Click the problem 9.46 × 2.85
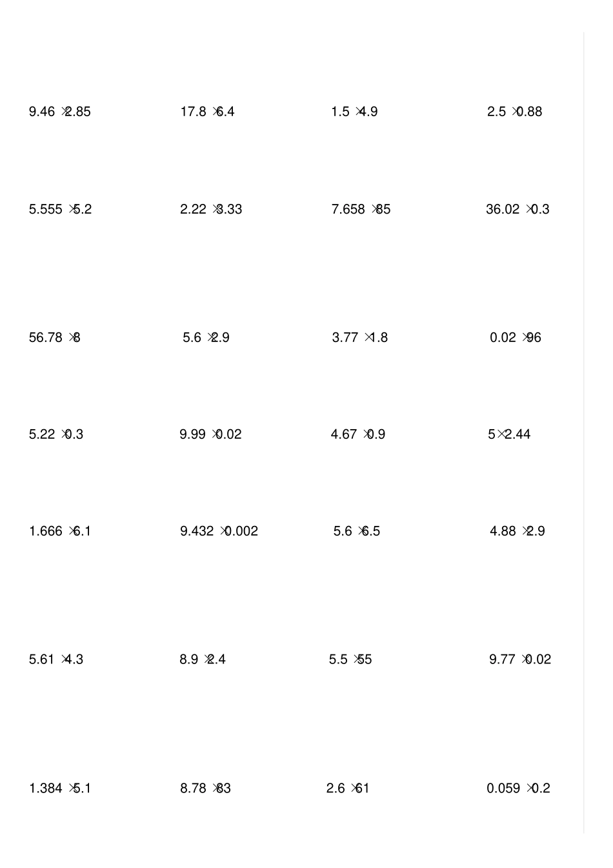Viewport: 613px width, 868px height. pos(59,112)
